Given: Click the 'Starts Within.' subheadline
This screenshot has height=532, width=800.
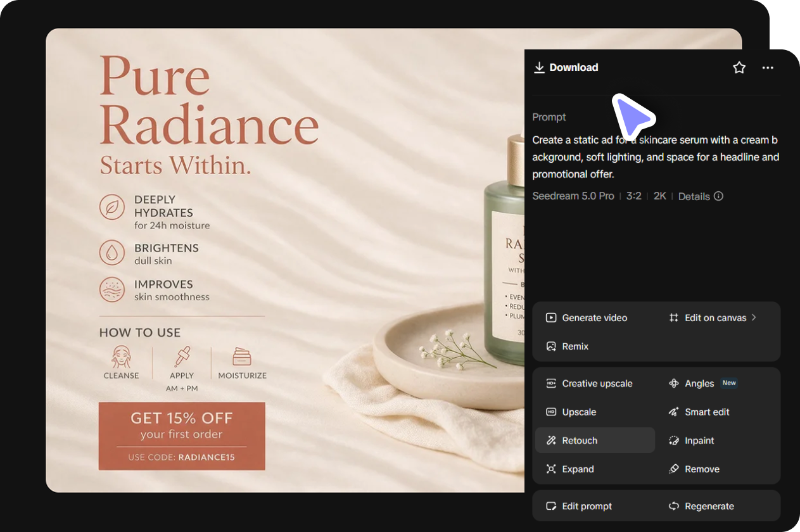Looking at the screenshot, I should pyautogui.click(x=175, y=166).
